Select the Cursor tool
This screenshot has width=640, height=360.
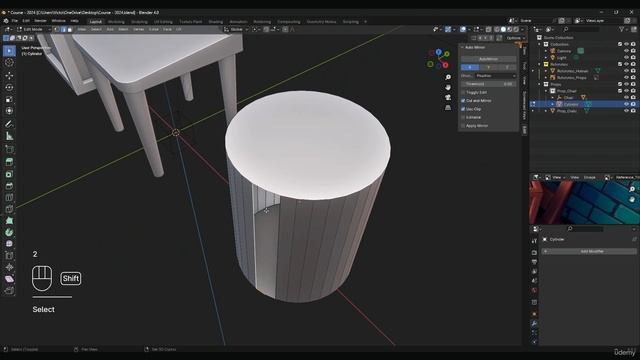point(9,63)
